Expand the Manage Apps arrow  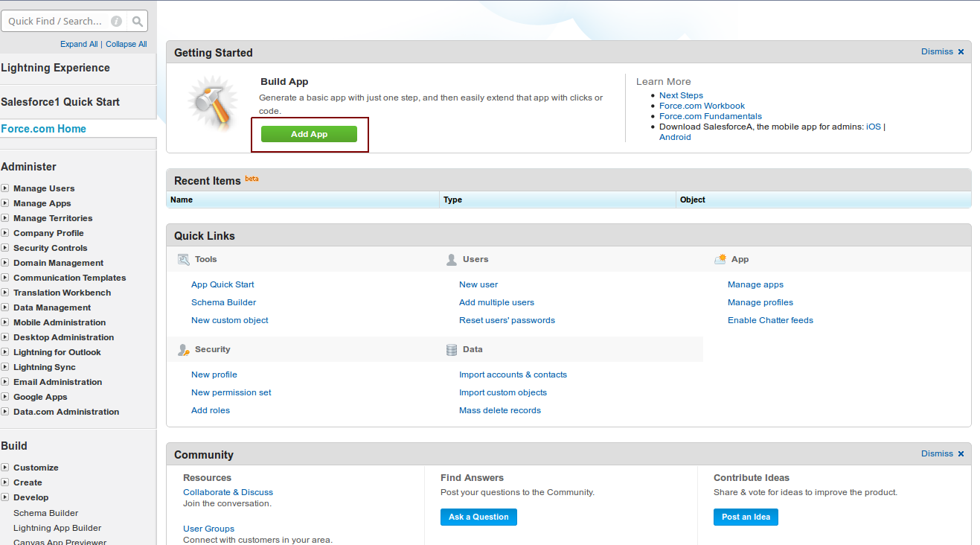(5, 203)
